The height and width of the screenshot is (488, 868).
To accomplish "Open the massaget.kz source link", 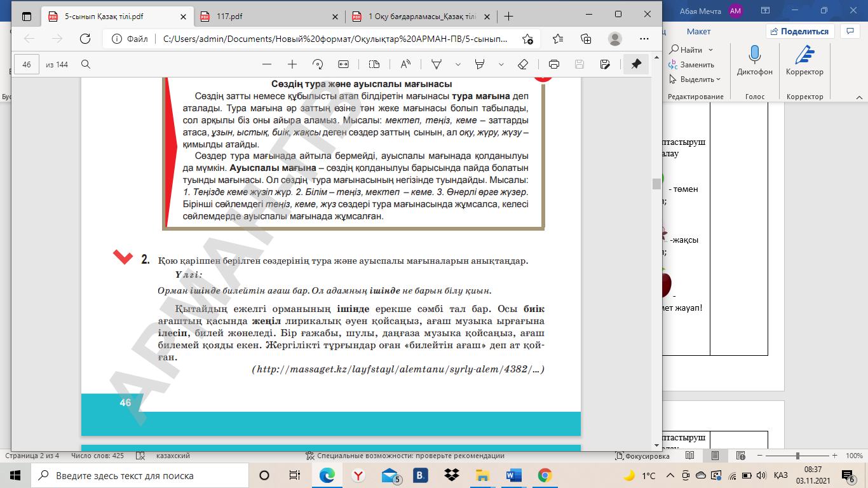I will pos(398,369).
